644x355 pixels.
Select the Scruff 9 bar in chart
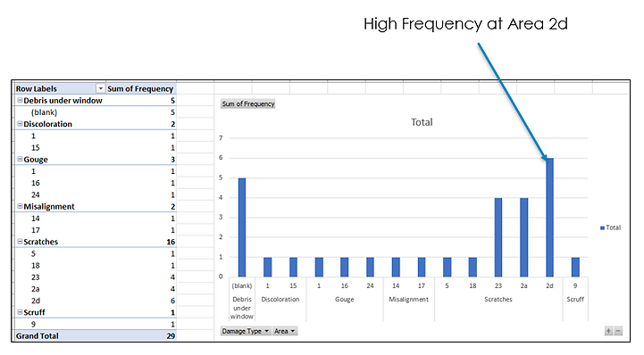pos(575,268)
